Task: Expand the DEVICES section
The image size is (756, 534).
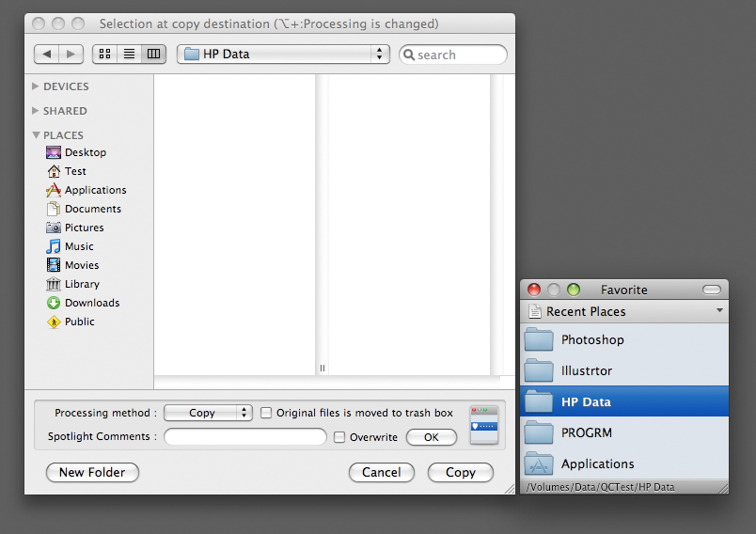Action: click(x=35, y=86)
